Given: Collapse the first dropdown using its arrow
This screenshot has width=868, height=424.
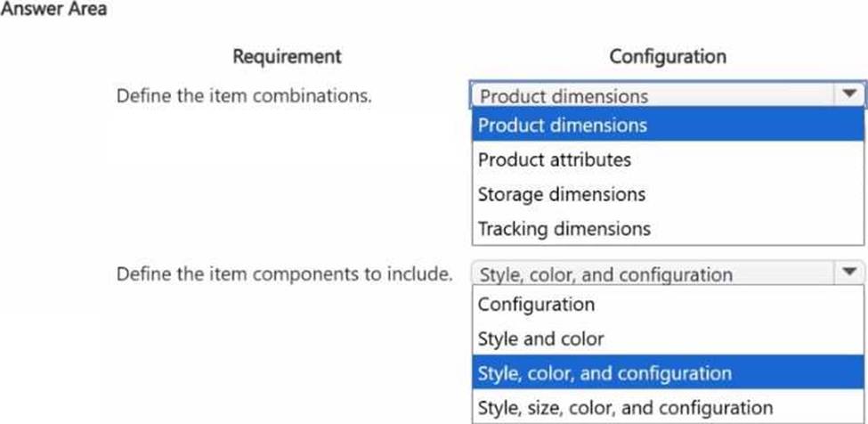Looking at the screenshot, I should pyautogui.click(x=848, y=94).
